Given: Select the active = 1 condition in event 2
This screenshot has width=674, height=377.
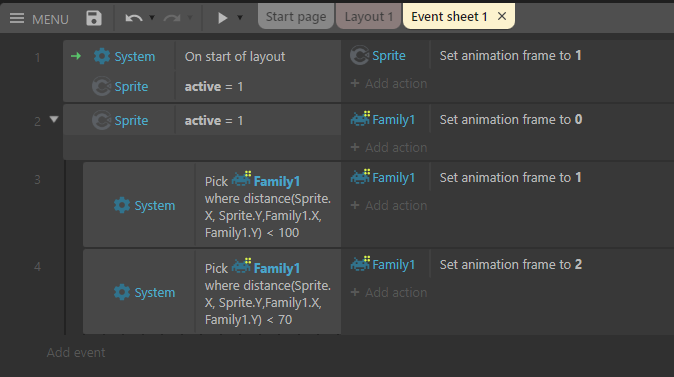Looking at the screenshot, I should pyautogui.click(x=214, y=120).
